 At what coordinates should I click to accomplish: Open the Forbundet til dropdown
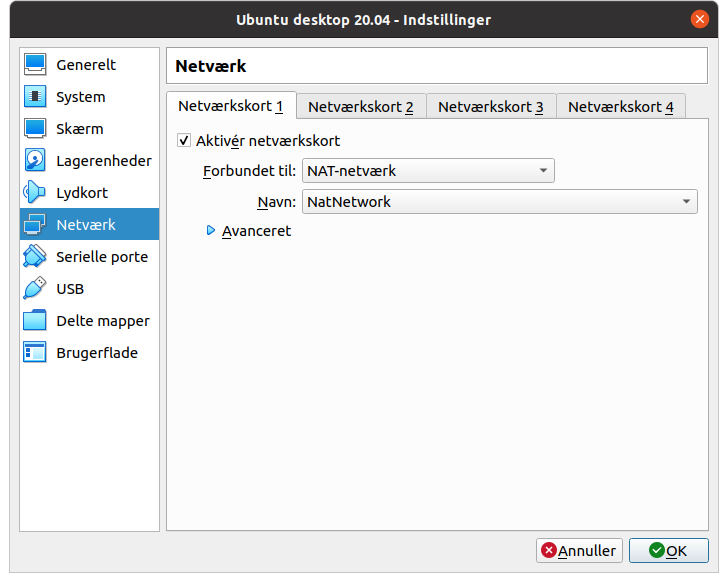click(x=428, y=171)
